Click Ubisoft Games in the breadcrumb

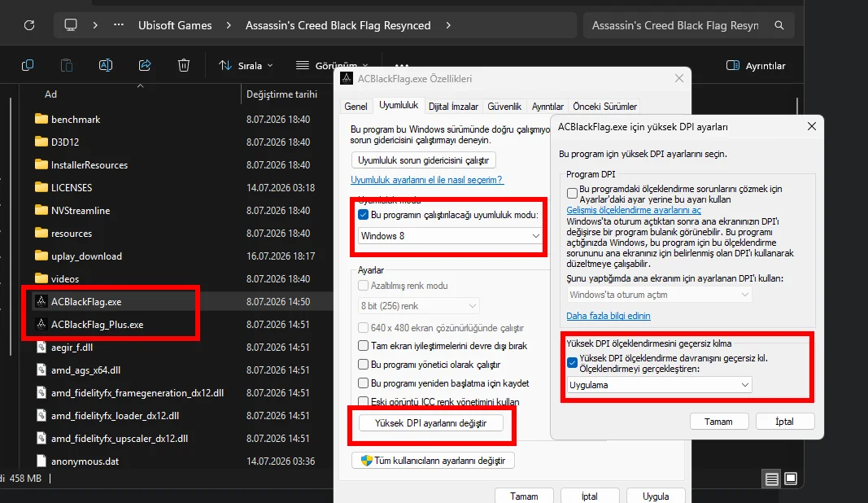point(175,25)
